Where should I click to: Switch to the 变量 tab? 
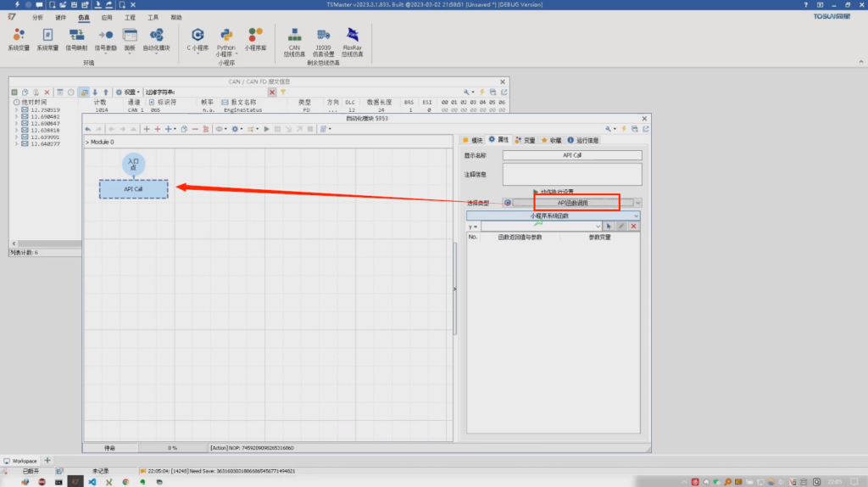click(525, 140)
